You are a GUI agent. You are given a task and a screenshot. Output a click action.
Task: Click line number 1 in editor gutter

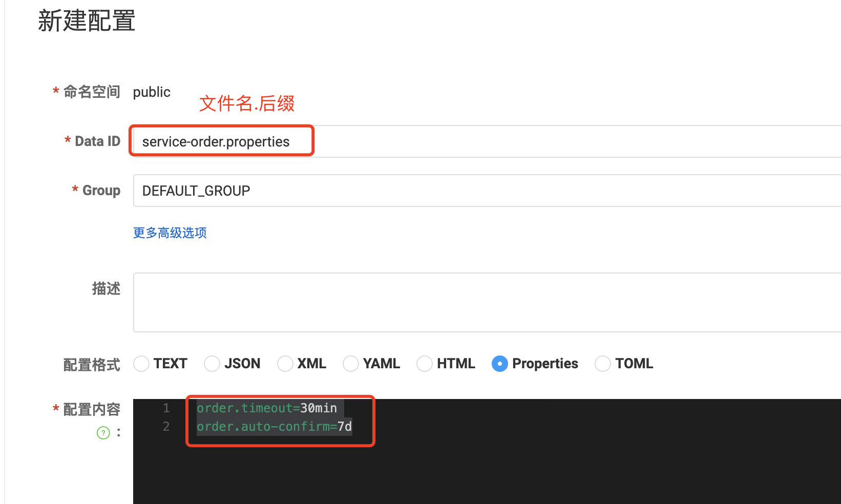click(x=166, y=408)
